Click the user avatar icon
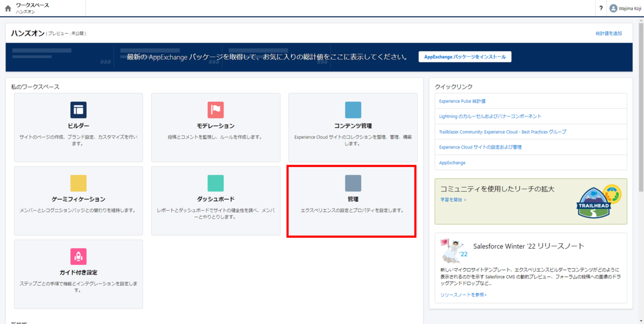Screen dimensions: 644x324 (613, 9)
